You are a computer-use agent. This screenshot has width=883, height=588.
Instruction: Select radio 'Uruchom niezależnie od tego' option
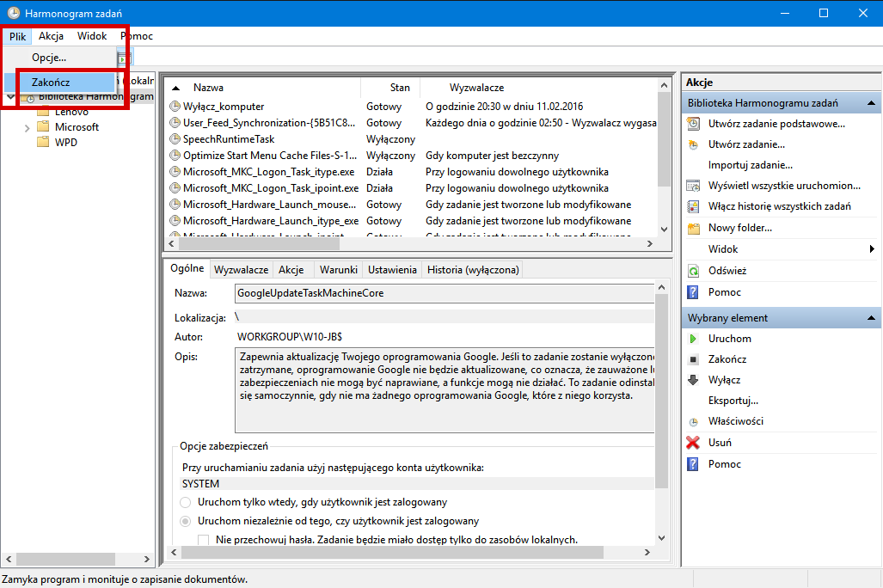click(x=186, y=521)
